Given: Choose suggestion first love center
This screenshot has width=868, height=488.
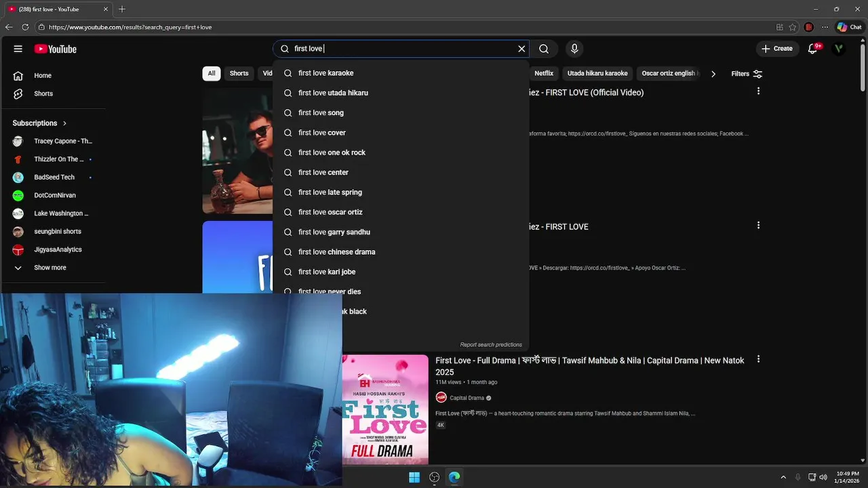Looking at the screenshot, I should coord(401,172).
